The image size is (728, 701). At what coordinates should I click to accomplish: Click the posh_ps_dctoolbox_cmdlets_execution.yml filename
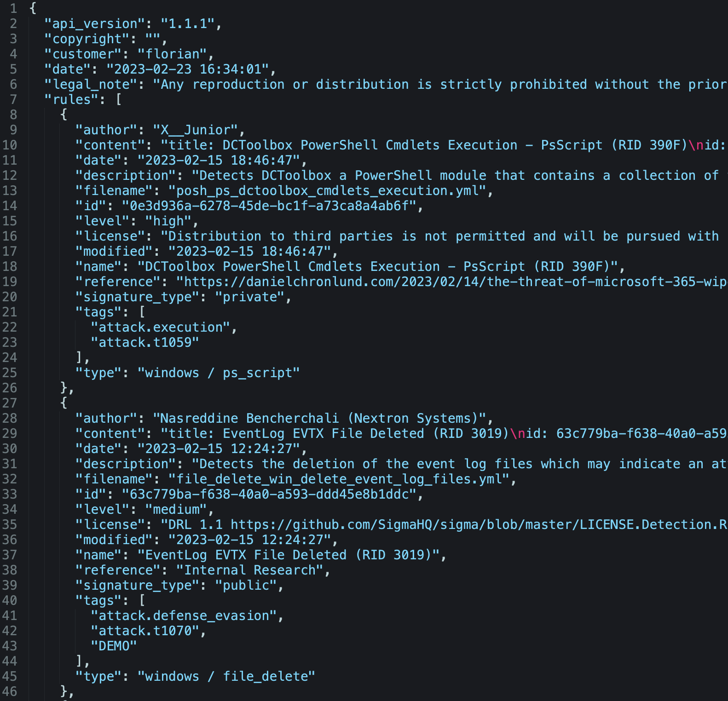[328, 190]
